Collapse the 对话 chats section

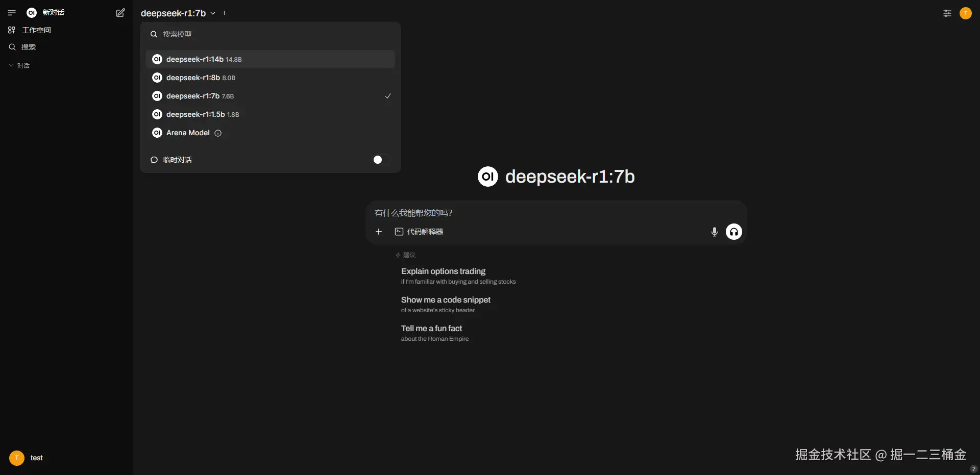[x=19, y=66]
